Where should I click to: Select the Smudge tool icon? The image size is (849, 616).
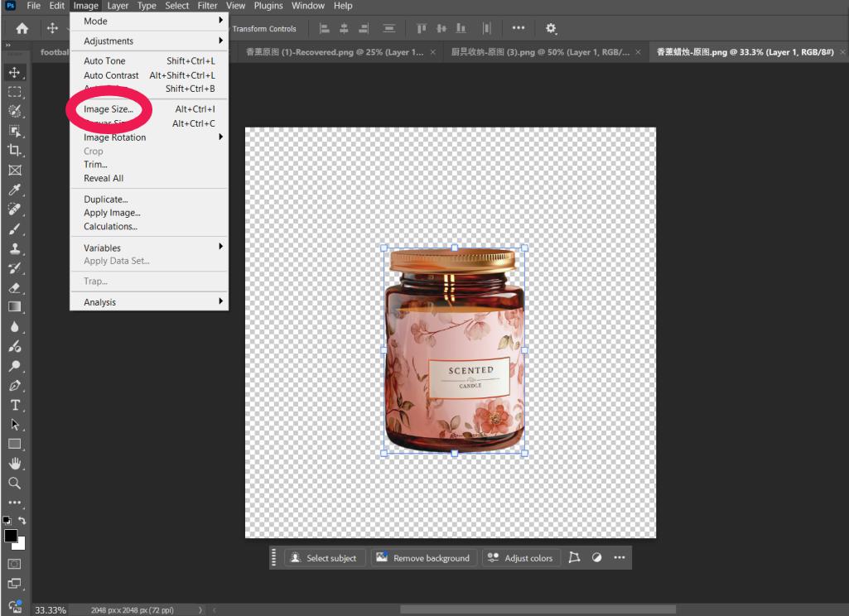tap(15, 346)
